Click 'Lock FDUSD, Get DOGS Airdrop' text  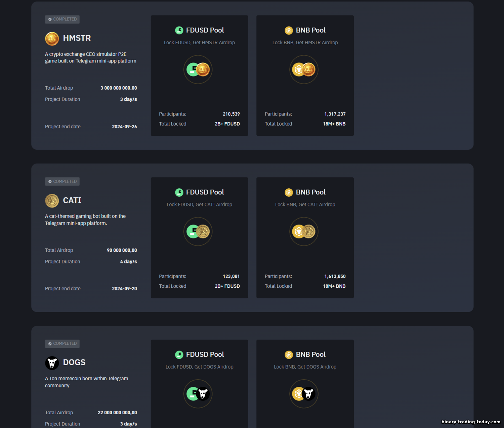click(x=200, y=367)
